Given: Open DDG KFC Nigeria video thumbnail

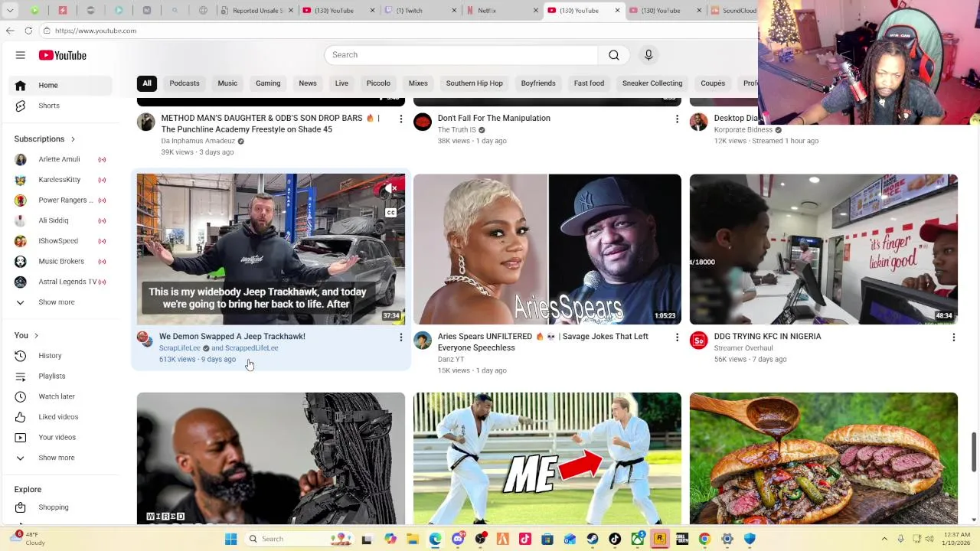Looking at the screenshot, I should (824, 249).
